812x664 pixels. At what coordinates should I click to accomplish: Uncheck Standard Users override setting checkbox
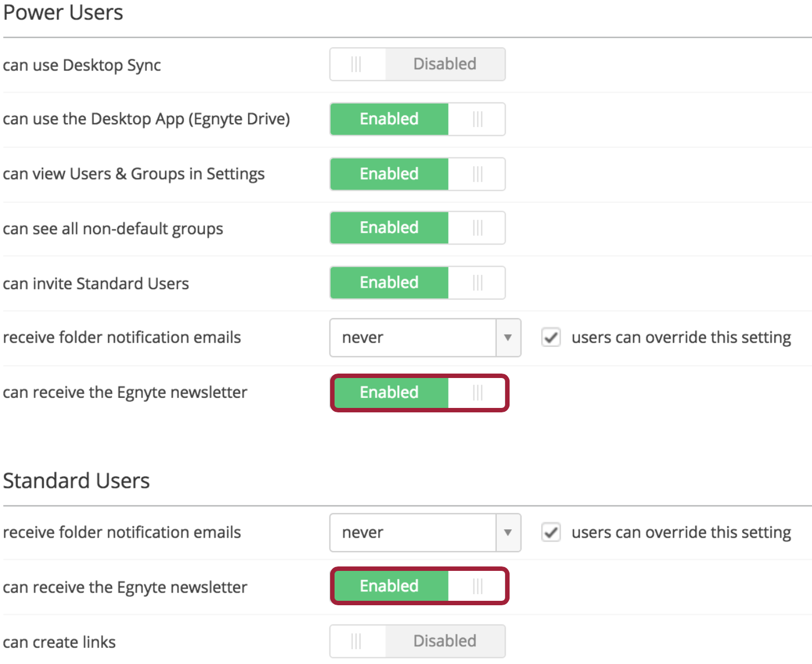tap(551, 533)
